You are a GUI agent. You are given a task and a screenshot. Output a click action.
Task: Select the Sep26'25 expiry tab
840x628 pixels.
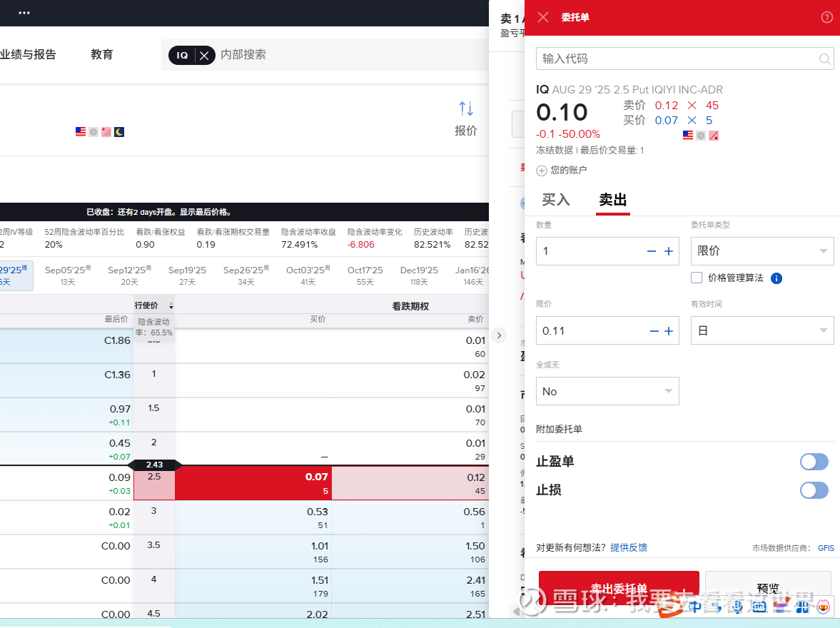246,275
